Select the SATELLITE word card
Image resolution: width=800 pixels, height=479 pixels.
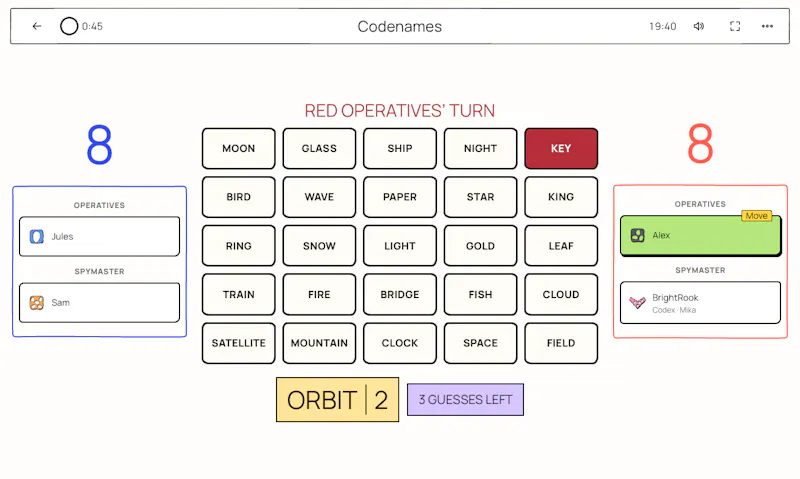(238, 343)
